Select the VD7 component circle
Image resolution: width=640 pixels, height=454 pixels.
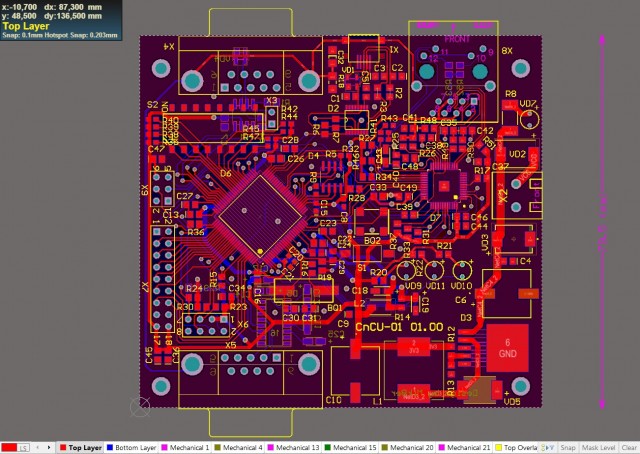[x=529, y=120]
